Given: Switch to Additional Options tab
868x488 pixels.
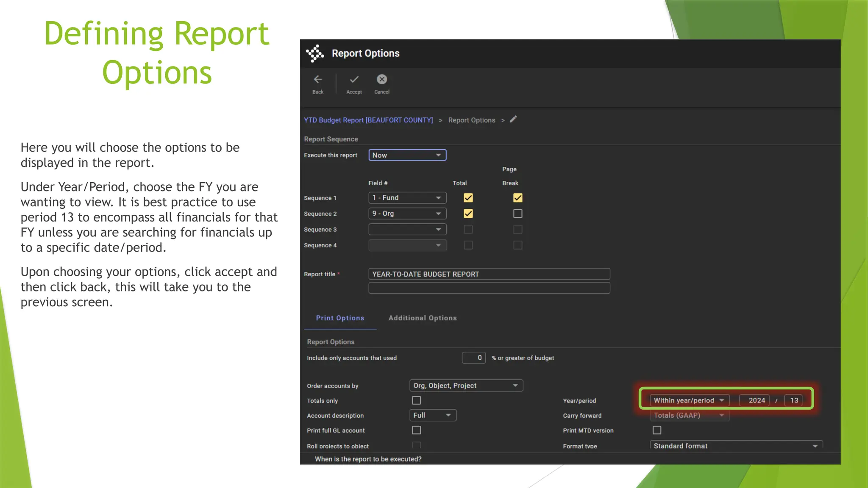Looking at the screenshot, I should 422,318.
